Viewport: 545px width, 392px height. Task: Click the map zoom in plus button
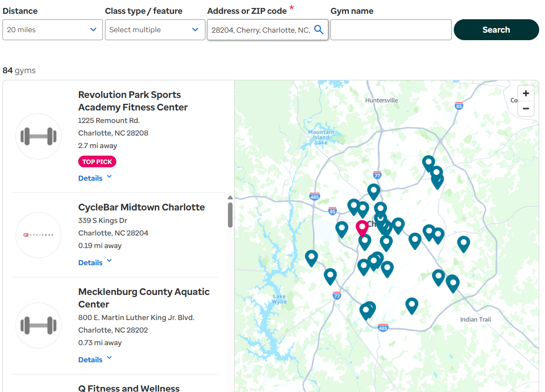pyautogui.click(x=526, y=93)
